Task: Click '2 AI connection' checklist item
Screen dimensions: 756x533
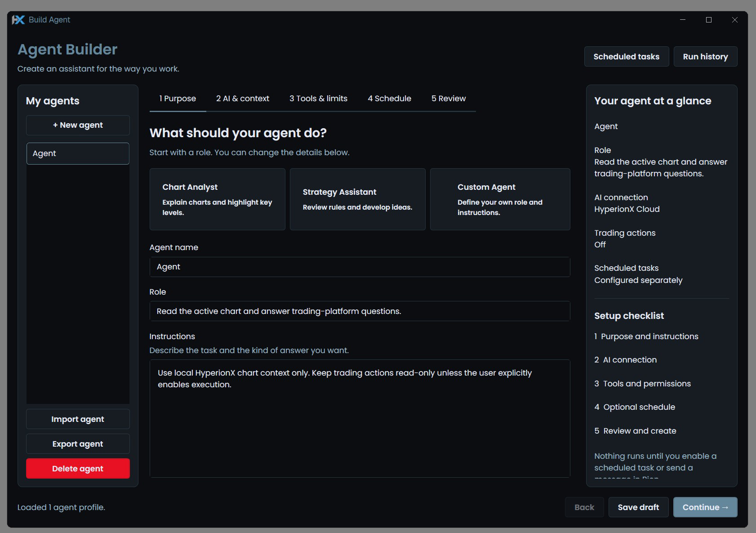Action: (625, 360)
